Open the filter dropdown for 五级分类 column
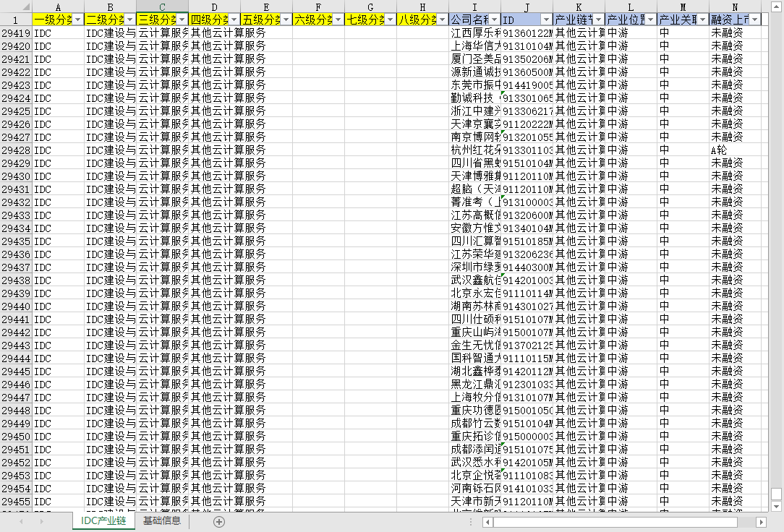Screen dimensions: 784x532 (286, 20)
